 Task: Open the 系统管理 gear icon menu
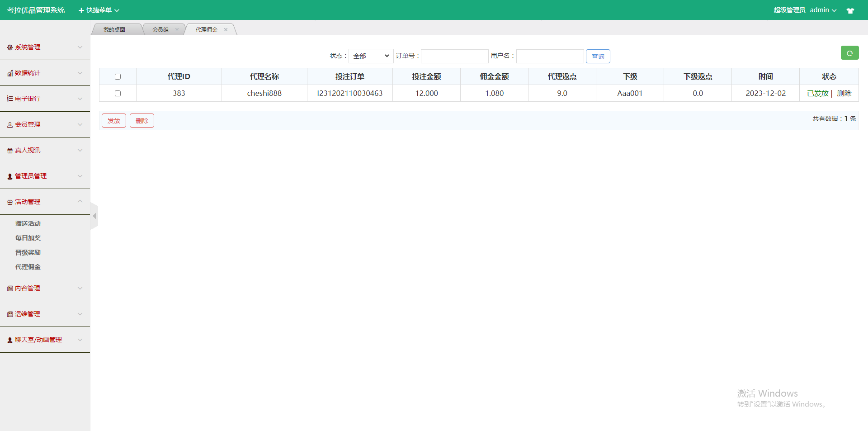(x=9, y=47)
